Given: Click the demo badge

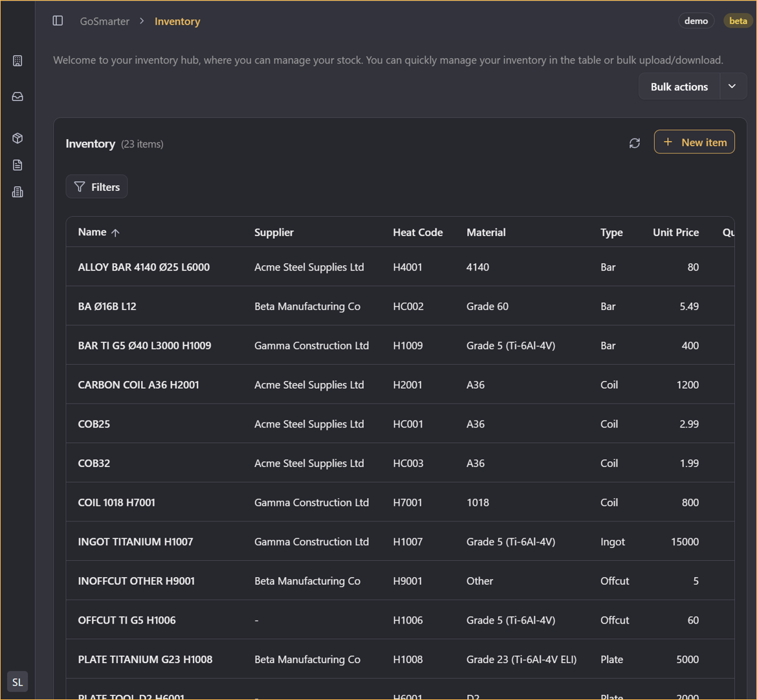Looking at the screenshot, I should (x=696, y=21).
